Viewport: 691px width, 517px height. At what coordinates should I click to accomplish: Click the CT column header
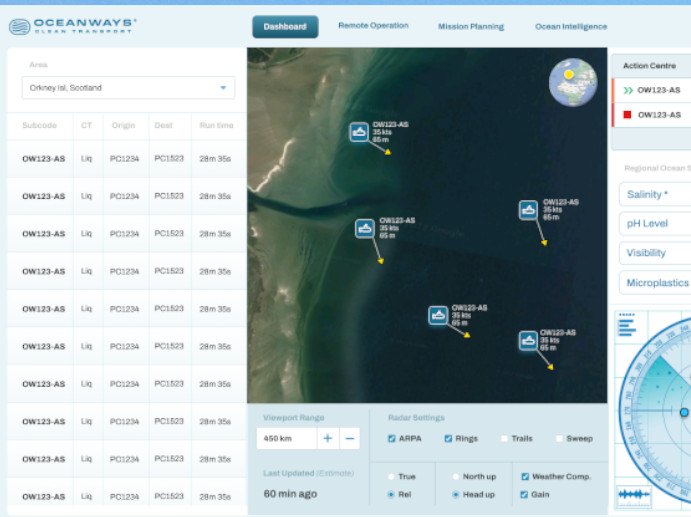tap(86, 125)
